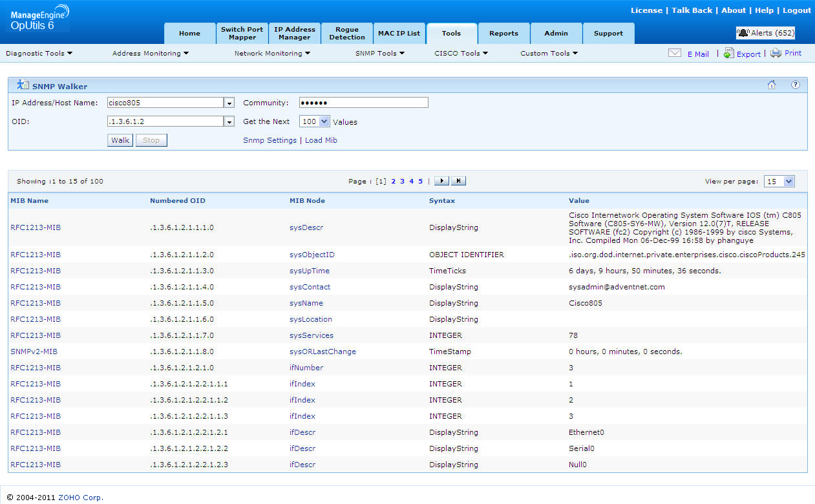Switch to the Reports tab
815x504 pixels.
pyautogui.click(x=503, y=34)
